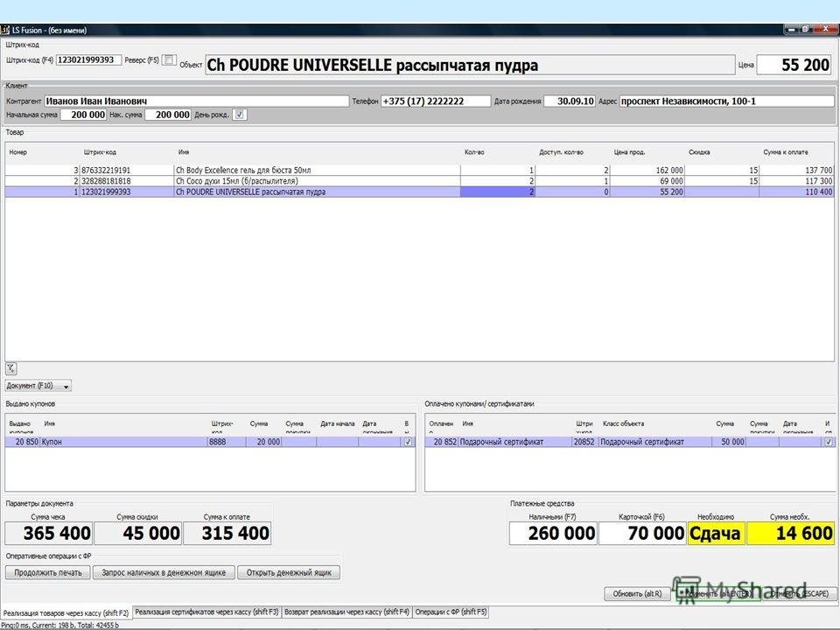This screenshot has height=630, width=840.
Task: Click coupon barcode cell 8888
Action: coord(227,442)
